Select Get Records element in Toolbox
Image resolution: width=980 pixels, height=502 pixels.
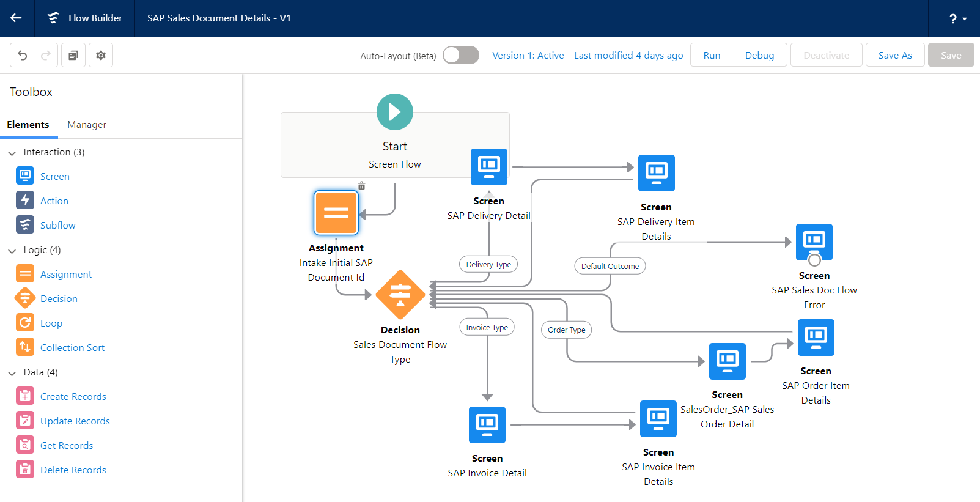[54, 445]
